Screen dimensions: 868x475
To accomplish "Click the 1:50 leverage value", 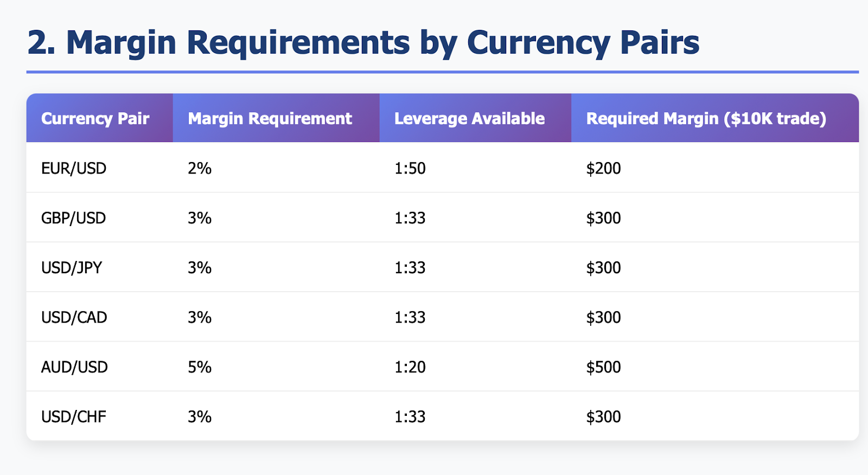I will pyautogui.click(x=410, y=168).
